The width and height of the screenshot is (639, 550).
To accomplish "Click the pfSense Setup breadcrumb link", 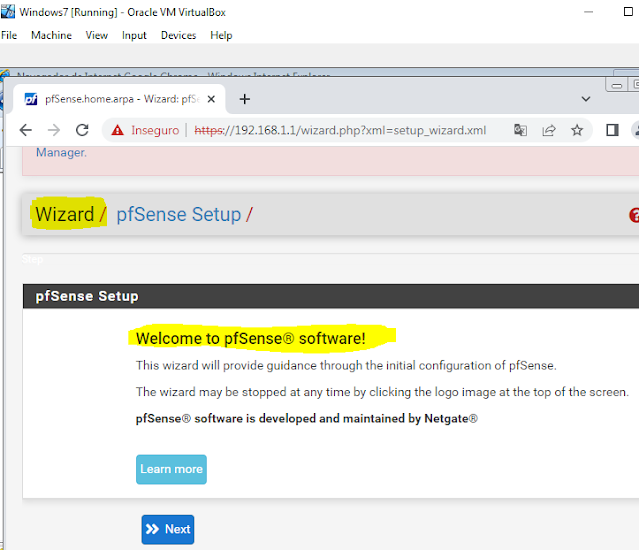I will coord(178,214).
